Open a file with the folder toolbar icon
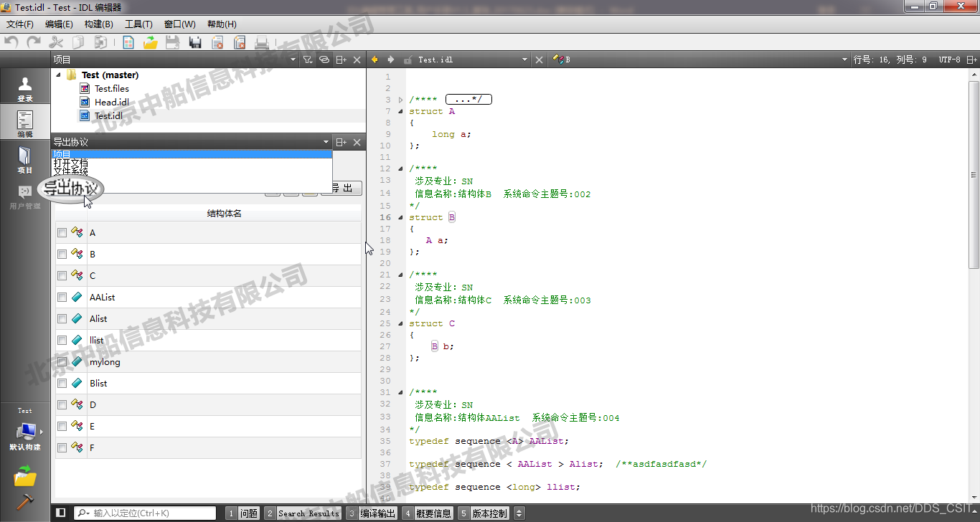Viewport: 980px width, 522px height. pos(150,42)
